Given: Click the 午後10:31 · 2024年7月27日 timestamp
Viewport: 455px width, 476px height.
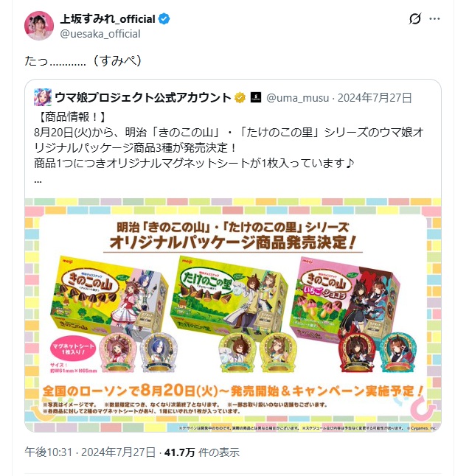Looking at the screenshot, I should pyautogui.click(x=90, y=452).
